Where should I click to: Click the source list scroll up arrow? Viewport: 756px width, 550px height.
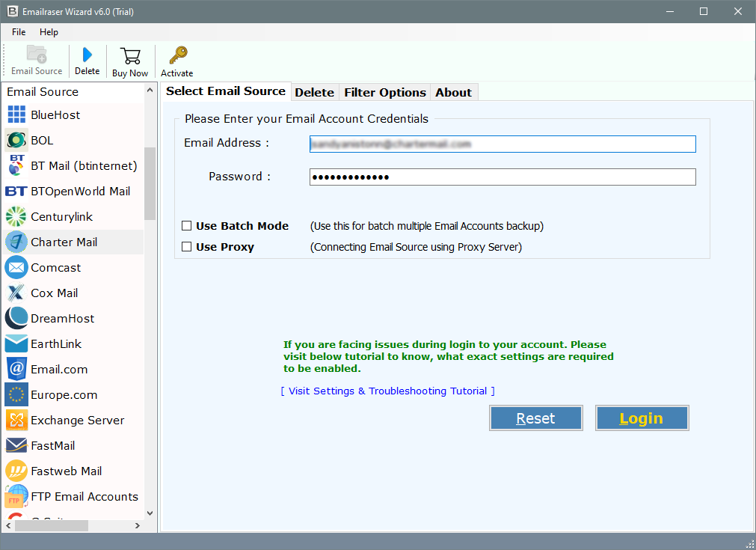[150, 91]
